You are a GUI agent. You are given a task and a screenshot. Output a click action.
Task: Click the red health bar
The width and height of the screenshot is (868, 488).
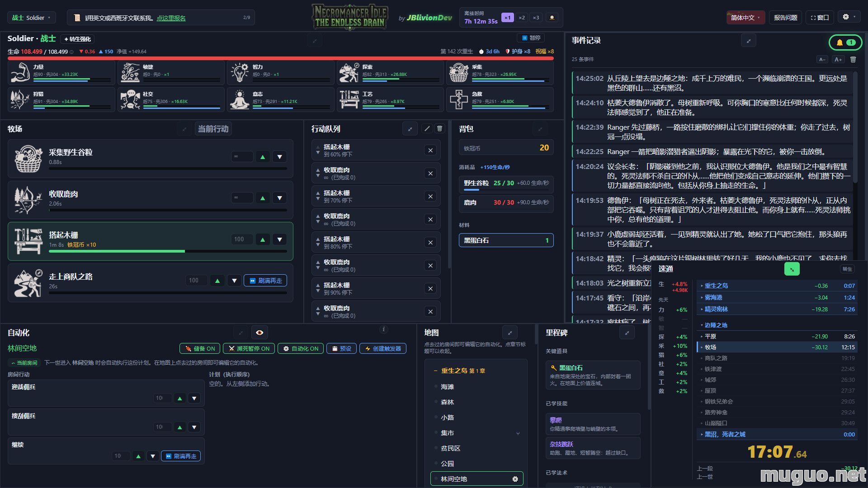pyautogui.click(x=280, y=58)
